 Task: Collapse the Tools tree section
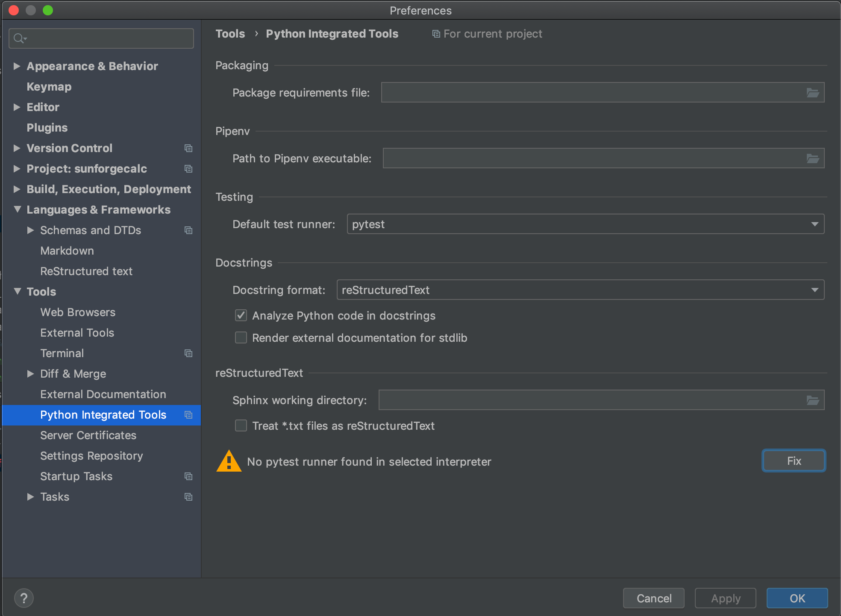(17, 291)
